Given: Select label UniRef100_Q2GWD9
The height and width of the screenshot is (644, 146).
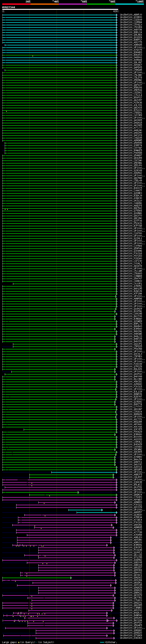Looking at the screenshot, I should [x=131, y=321].
